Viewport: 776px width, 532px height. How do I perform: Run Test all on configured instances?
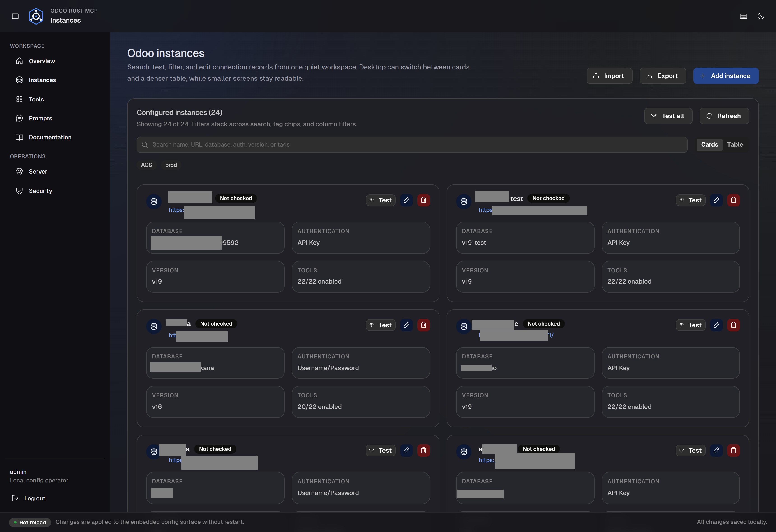pyautogui.click(x=668, y=116)
